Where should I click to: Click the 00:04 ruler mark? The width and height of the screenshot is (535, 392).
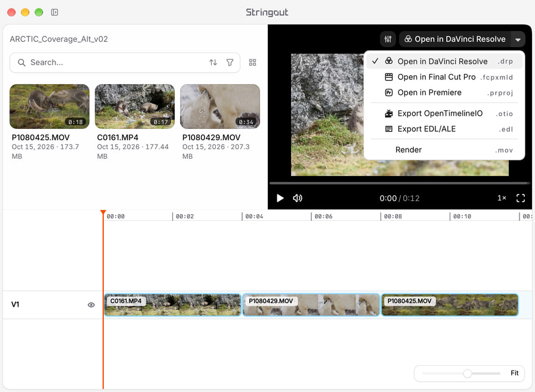click(254, 216)
